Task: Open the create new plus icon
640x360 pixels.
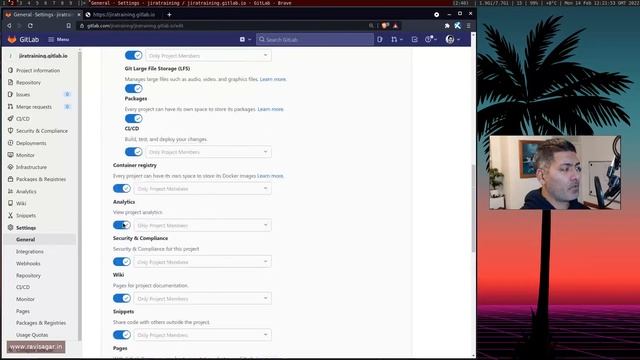Action: point(242,40)
